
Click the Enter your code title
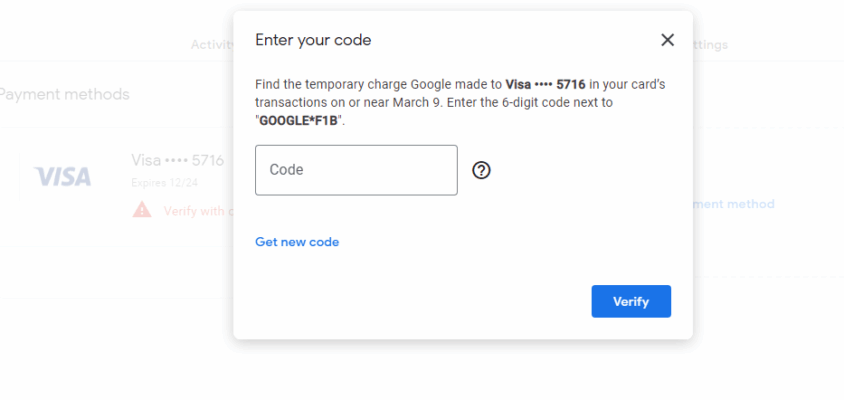coord(313,40)
